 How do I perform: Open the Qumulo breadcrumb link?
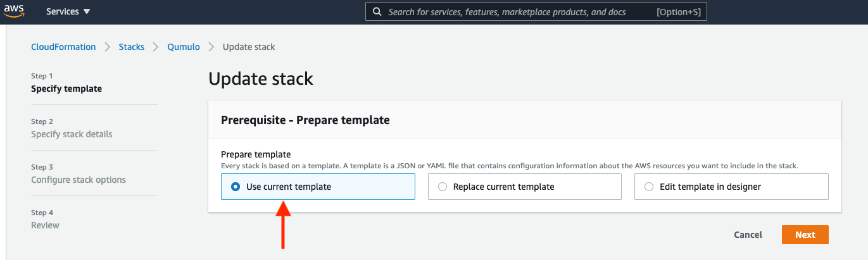[184, 47]
